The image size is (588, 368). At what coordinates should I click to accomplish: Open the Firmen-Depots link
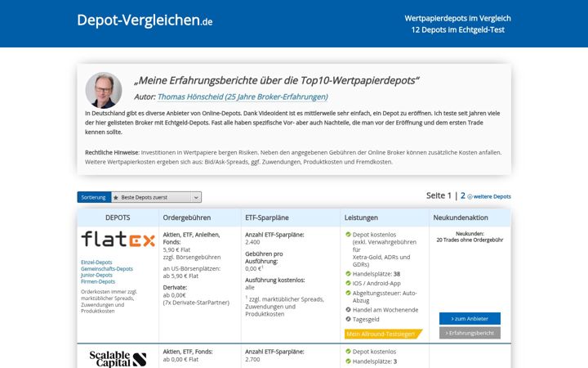pyautogui.click(x=98, y=281)
